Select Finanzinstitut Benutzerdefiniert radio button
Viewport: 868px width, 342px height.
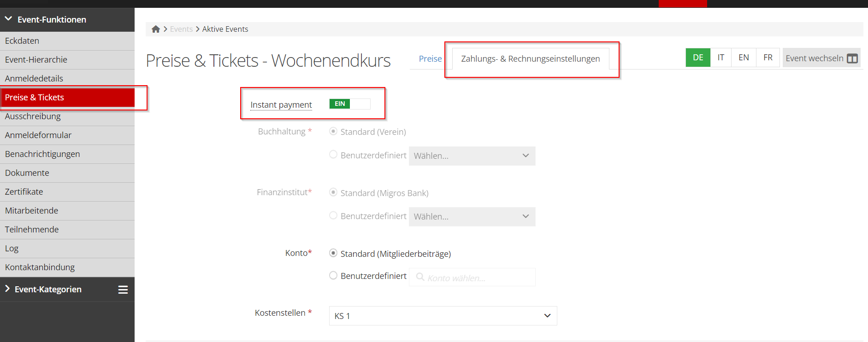click(333, 215)
